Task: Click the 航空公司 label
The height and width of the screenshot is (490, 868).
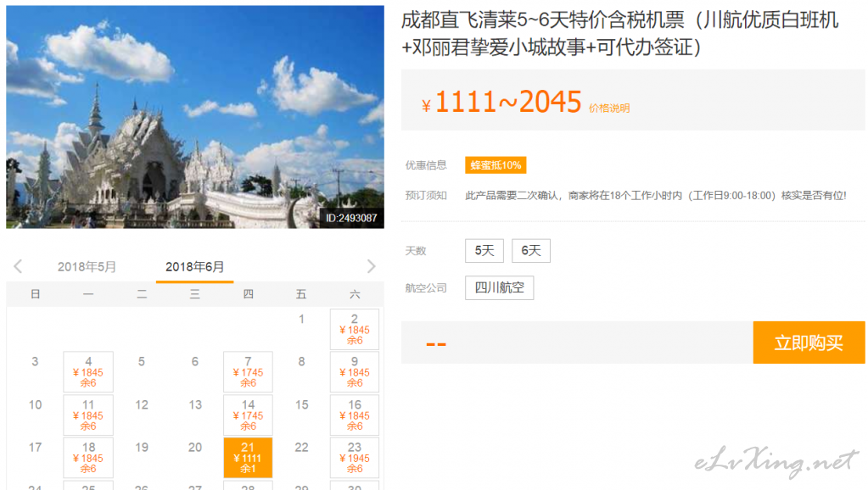Action: [426, 287]
